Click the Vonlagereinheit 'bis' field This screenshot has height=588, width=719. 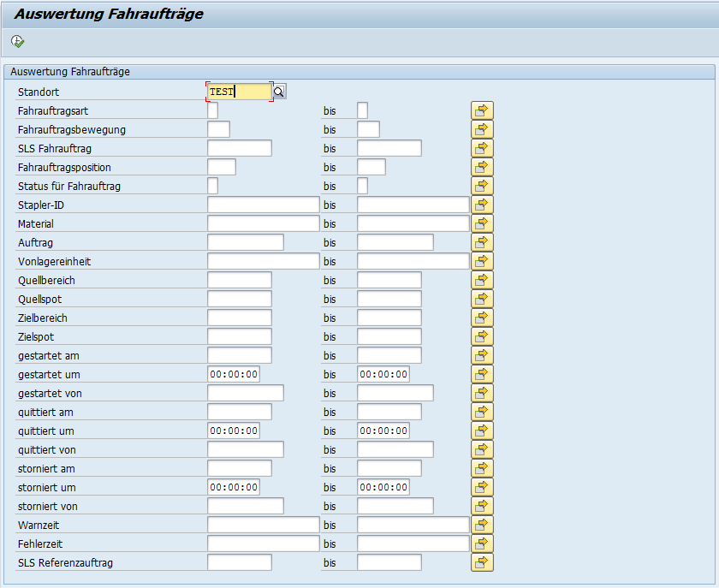coord(413,261)
